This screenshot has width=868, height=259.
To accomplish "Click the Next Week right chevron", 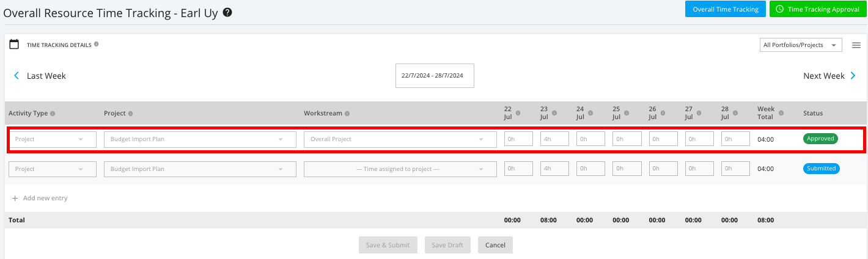I will click(x=853, y=76).
